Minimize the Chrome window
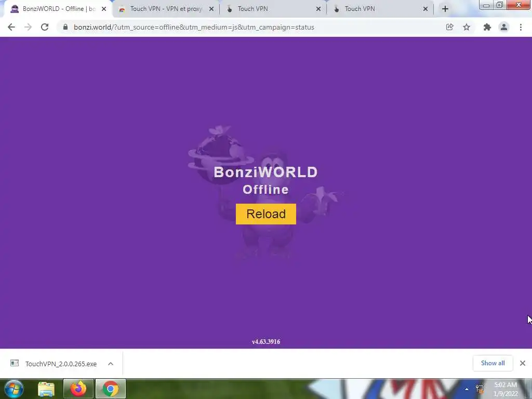 point(486,5)
